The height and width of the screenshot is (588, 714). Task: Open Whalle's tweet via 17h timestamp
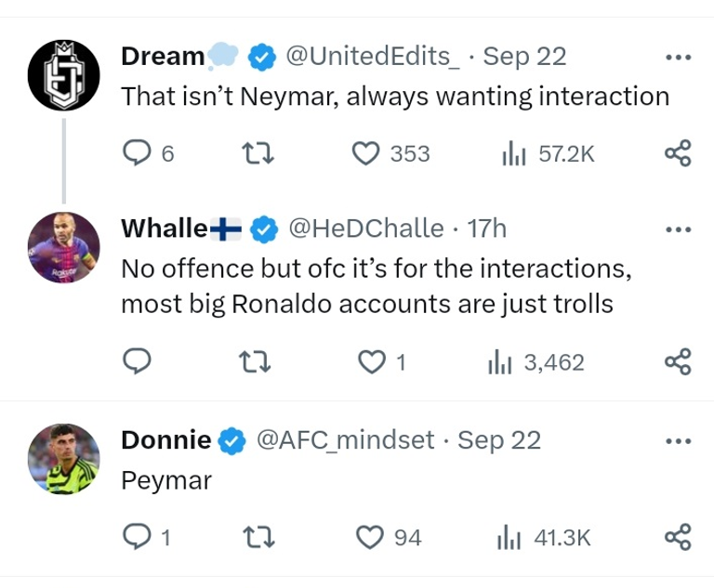click(486, 227)
